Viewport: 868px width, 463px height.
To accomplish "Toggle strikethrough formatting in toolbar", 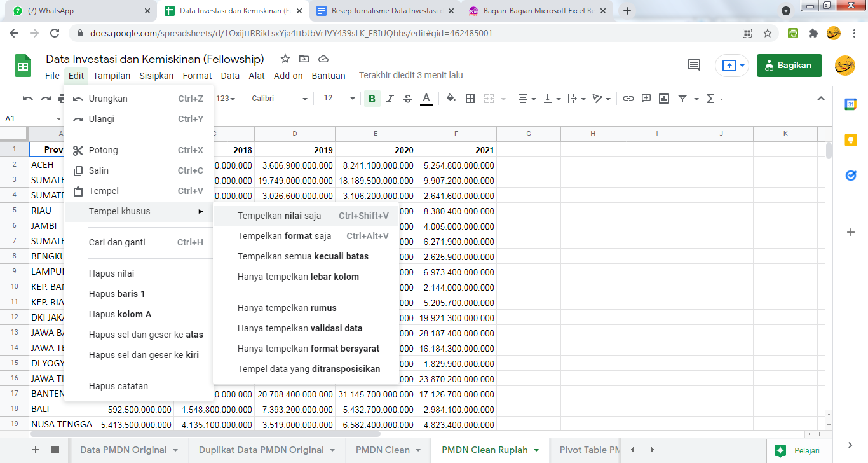I will [408, 99].
